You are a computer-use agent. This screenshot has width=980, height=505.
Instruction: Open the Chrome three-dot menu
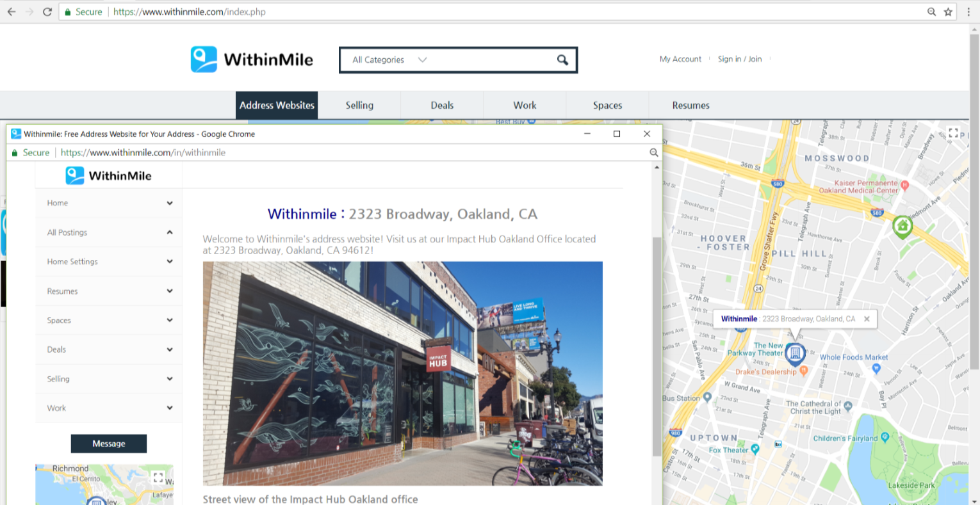pos(968,12)
